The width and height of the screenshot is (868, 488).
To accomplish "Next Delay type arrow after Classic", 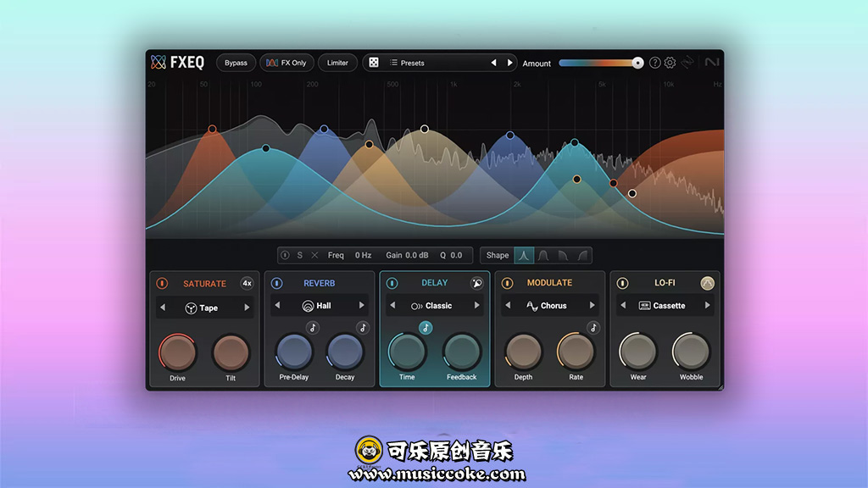I will coord(476,305).
